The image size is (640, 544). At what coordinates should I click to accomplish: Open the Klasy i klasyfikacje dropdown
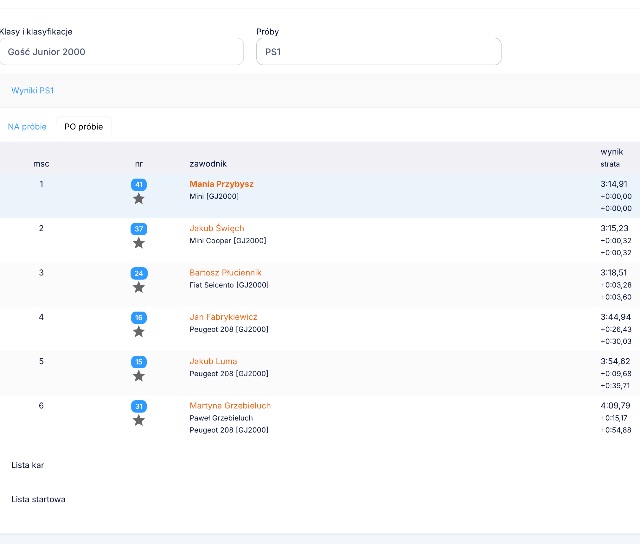(122, 51)
